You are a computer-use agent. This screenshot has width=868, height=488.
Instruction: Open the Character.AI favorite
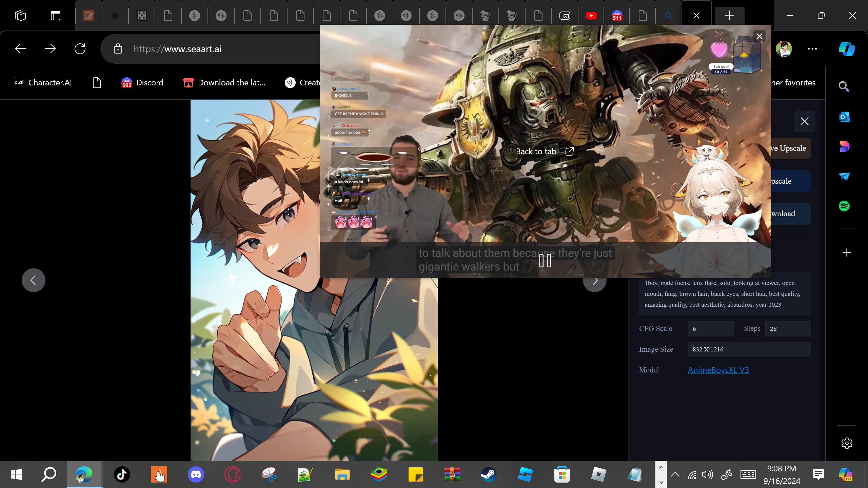point(43,83)
